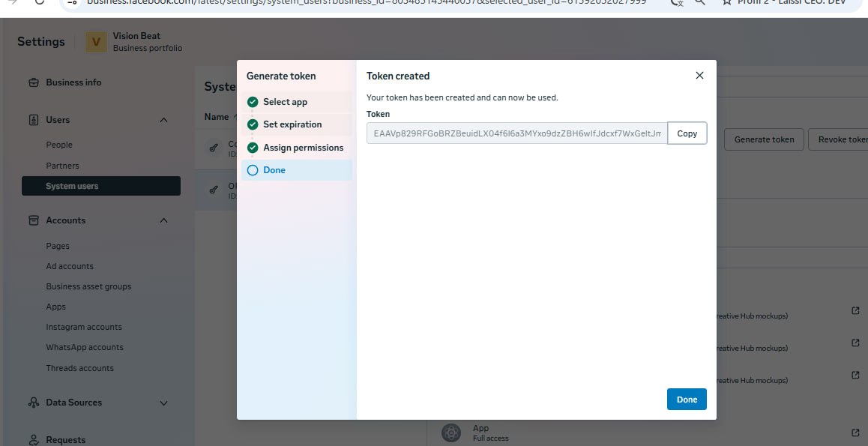Open Instagram accounts
The height and width of the screenshot is (446, 868).
coord(84,327)
